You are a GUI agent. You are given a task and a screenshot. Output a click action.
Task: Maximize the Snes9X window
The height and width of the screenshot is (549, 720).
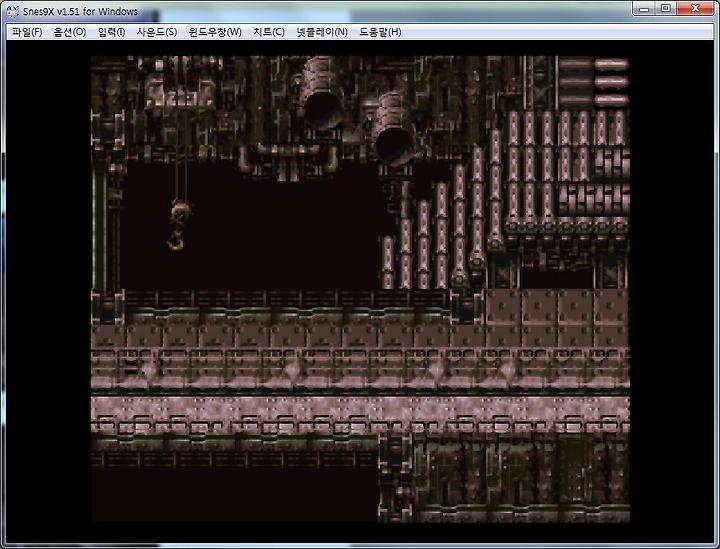click(665, 9)
